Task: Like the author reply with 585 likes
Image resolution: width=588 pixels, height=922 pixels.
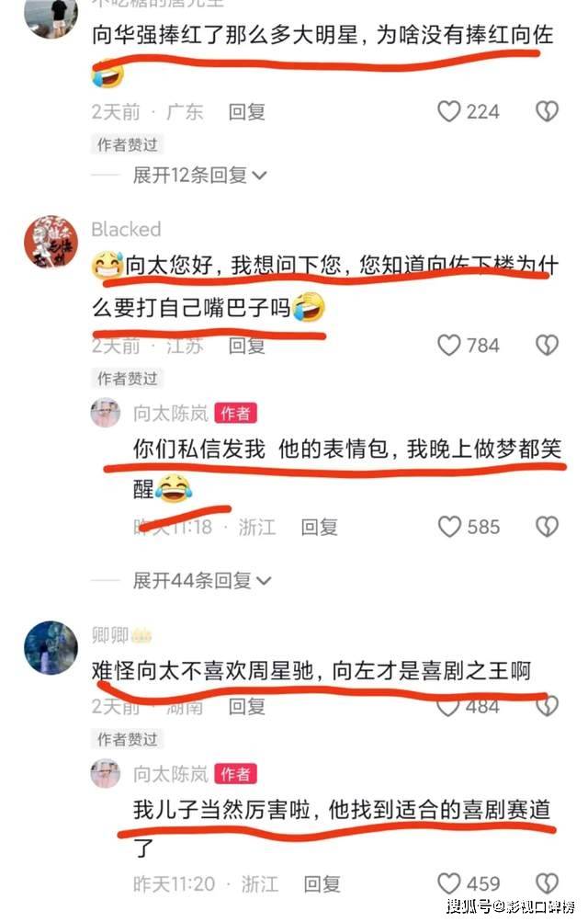Action: [x=450, y=527]
